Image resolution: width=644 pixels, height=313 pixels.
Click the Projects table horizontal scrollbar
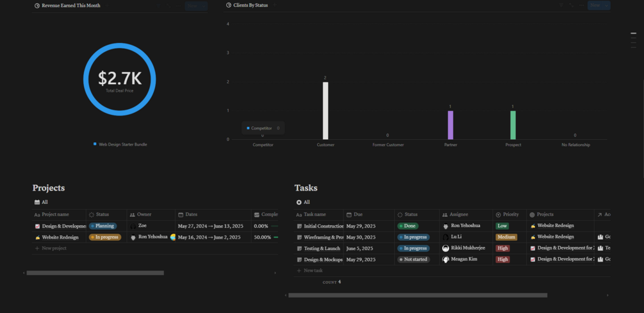pyautogui.click(x=95, y=273)
